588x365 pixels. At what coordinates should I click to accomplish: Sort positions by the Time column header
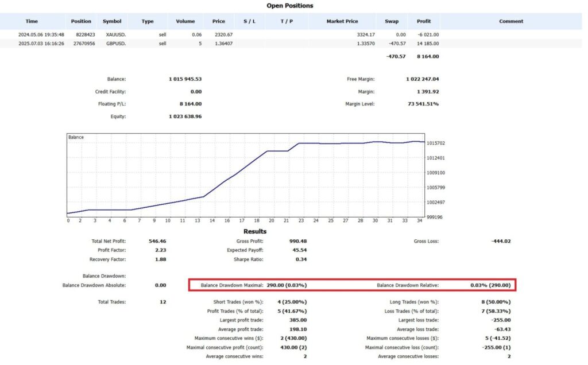pyautogui.click(x=32, y=21)
